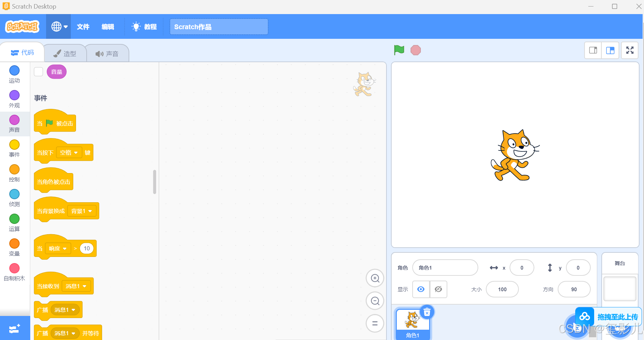Hide the sprite using the crossed-eye button

tap(438, 289)
